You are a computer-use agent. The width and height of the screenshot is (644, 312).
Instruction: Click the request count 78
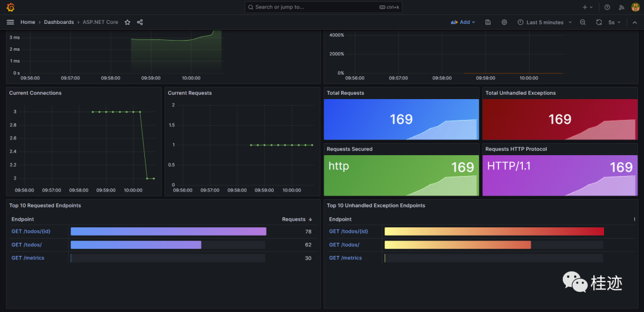click(x=308, y=232)
